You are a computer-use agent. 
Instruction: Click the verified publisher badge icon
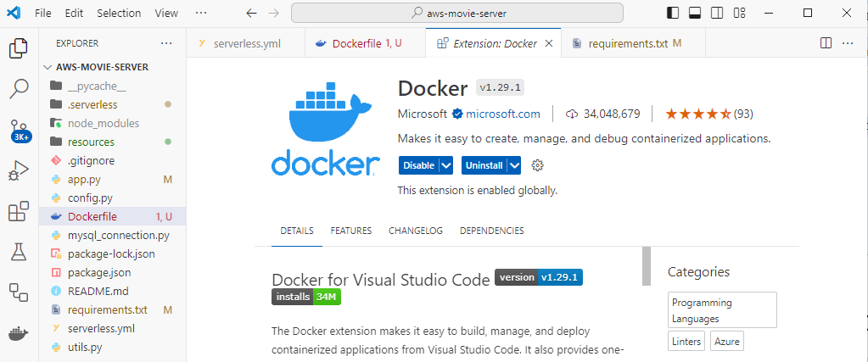tap(457, 114)
